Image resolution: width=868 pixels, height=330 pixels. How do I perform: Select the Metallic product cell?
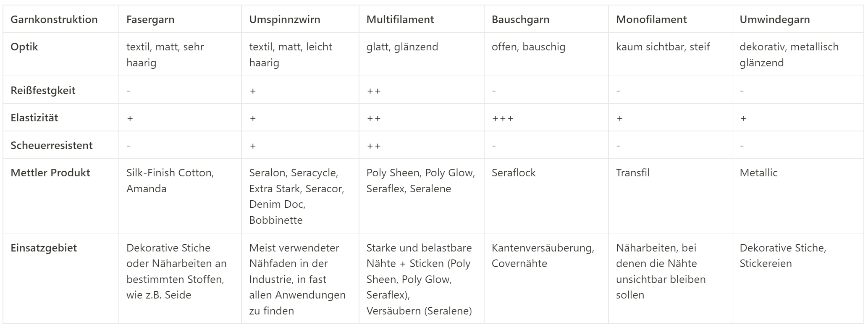(758, 173)
